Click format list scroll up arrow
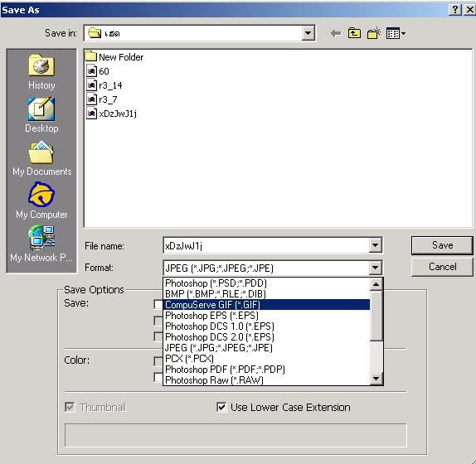The image size is (476, 464). click(x=376, y=284)
